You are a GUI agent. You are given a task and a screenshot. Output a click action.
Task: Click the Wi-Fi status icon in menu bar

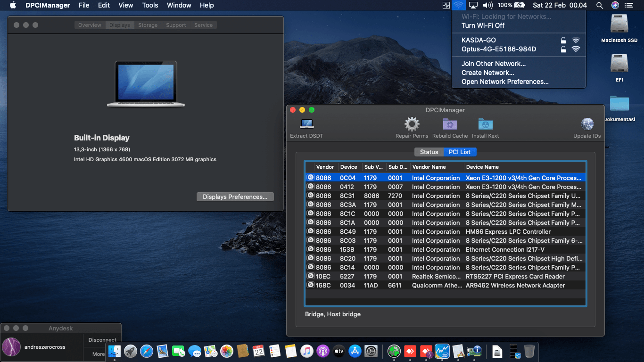coord(458,5)
